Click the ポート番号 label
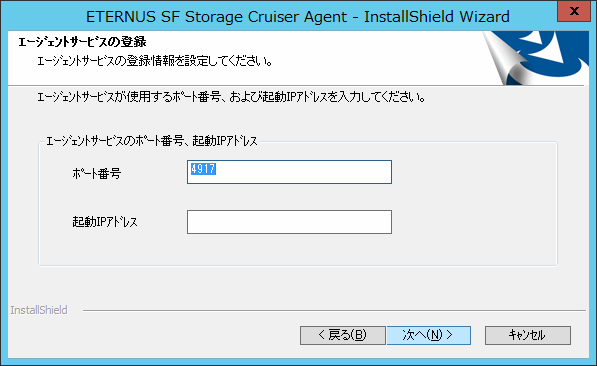 tap(97, 174)
